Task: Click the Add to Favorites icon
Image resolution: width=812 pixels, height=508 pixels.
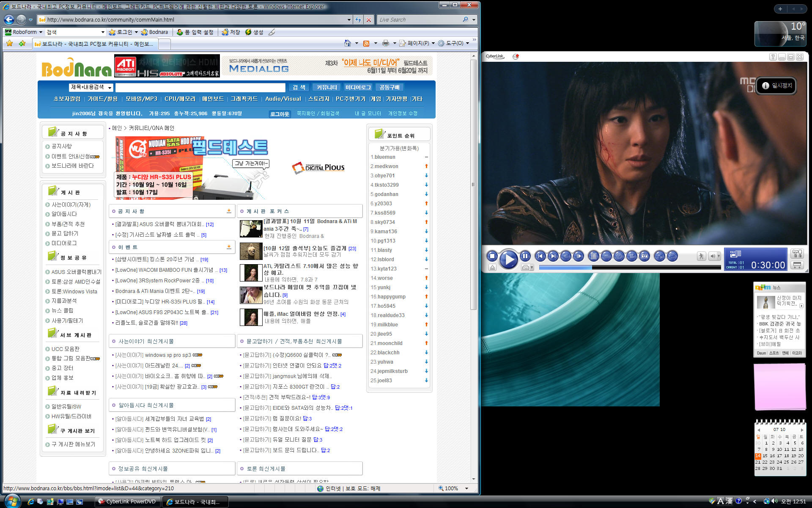Action: [x=22, y=43]
